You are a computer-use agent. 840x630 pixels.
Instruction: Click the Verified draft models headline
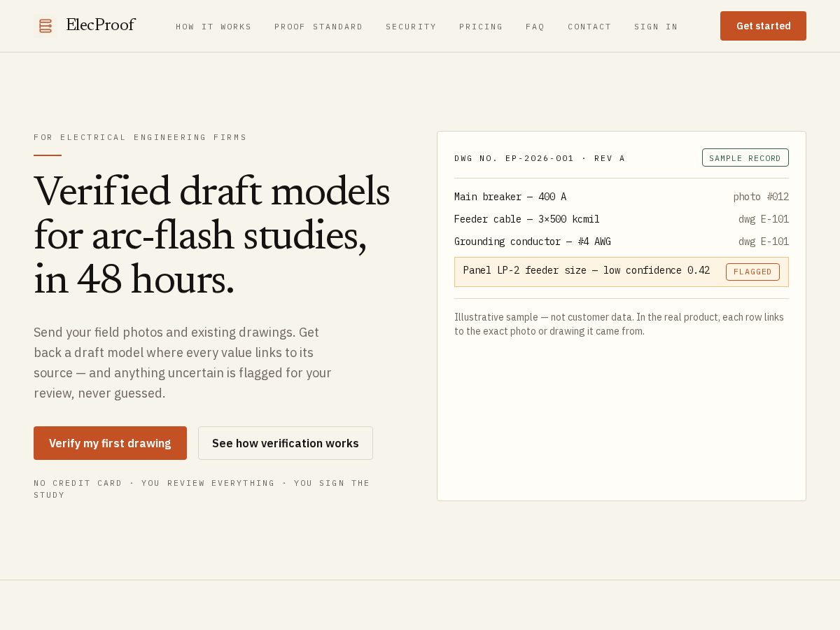pyautogui.click(x=211, y=234)
